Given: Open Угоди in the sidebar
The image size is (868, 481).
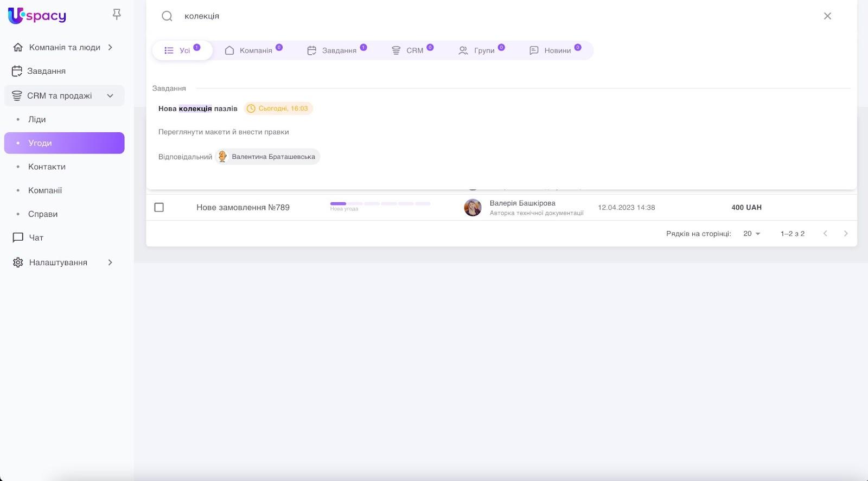Looking at the screenshot, I should pyautogui.click(x=64, y=143).
